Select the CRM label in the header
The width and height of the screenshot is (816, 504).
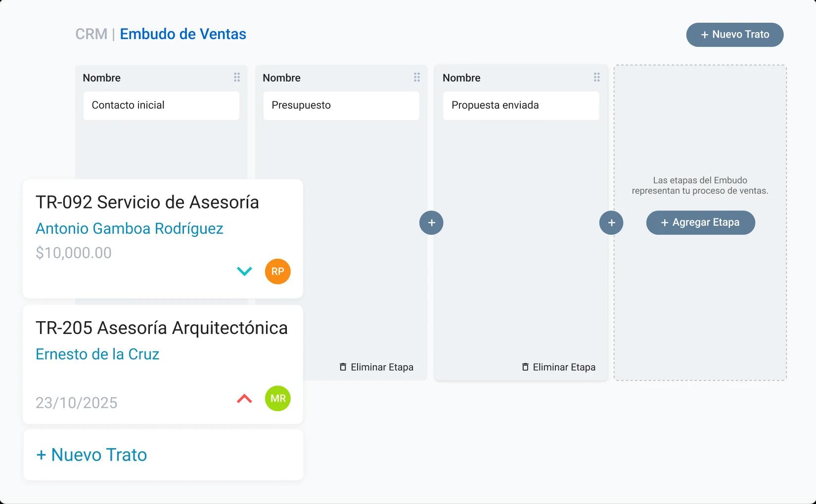91,34
